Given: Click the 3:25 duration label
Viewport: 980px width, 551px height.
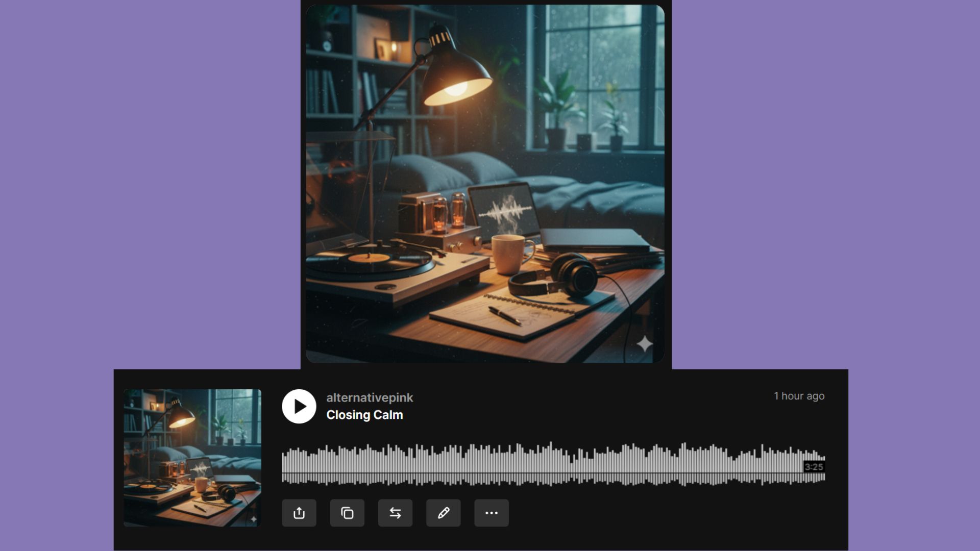Looking at the screenshot, I should coord(814,467).
